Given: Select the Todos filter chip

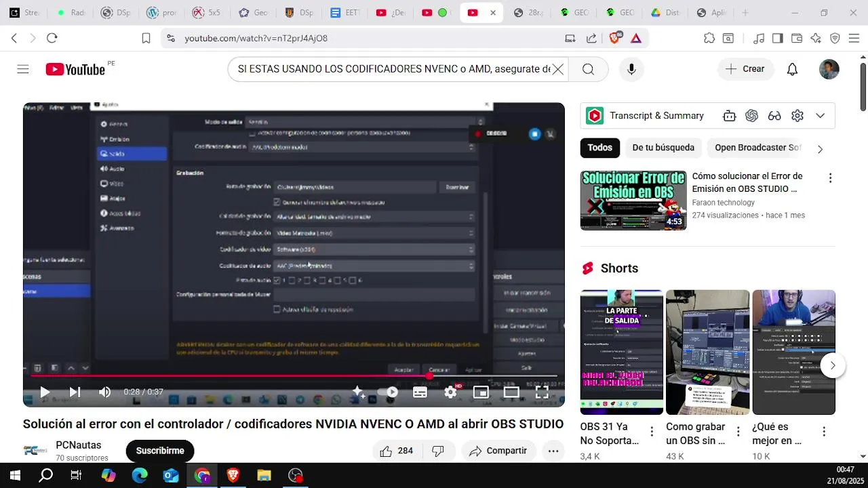Looking at the screenshot, I should point(599,148).
